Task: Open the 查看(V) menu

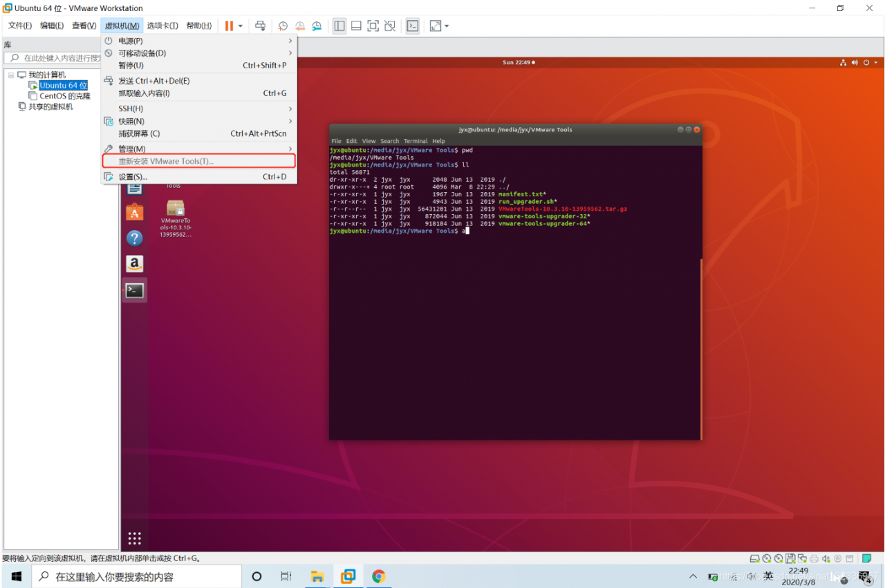Action: click(x=84, y=26)
